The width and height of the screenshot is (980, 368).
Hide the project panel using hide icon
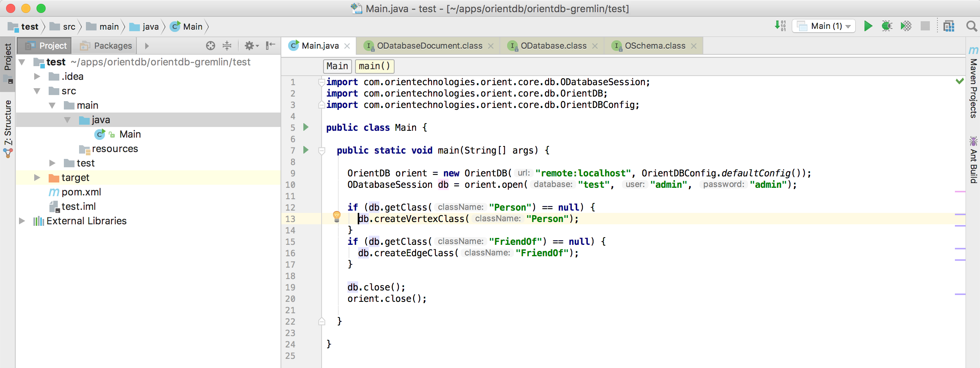point(271,46)
